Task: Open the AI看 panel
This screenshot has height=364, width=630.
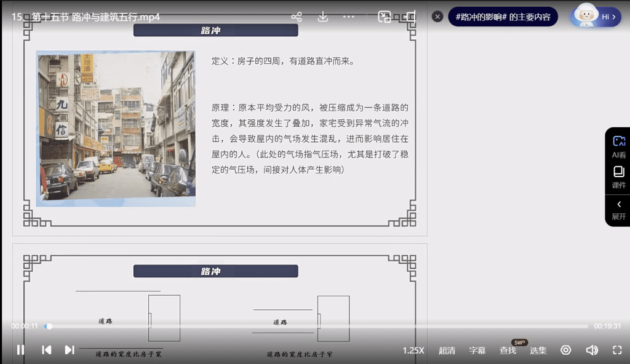Action: [619, 147]
